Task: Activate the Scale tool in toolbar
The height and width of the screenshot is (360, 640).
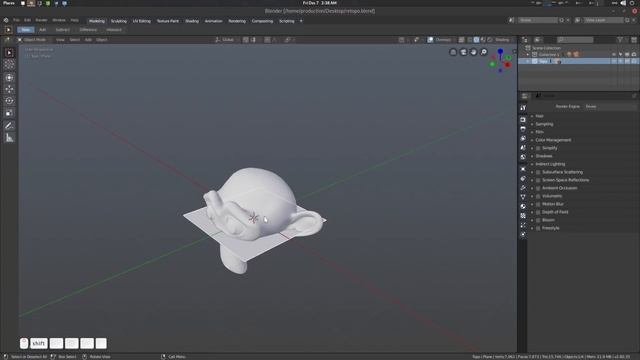Action: coord(9,113)
